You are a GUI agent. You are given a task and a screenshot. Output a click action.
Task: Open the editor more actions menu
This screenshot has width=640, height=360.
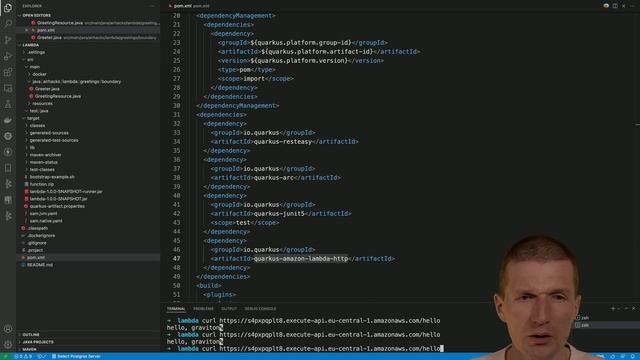click(632, 6)
